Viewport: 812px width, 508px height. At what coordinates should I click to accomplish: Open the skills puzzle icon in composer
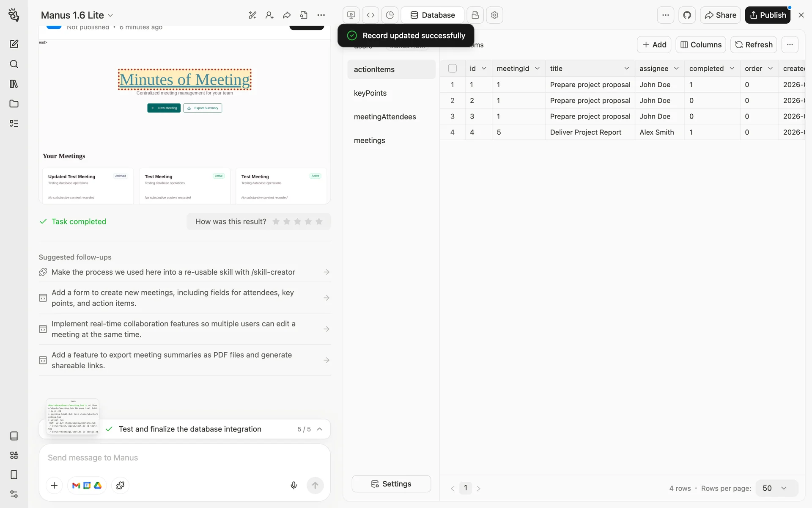tap(120, 486)
